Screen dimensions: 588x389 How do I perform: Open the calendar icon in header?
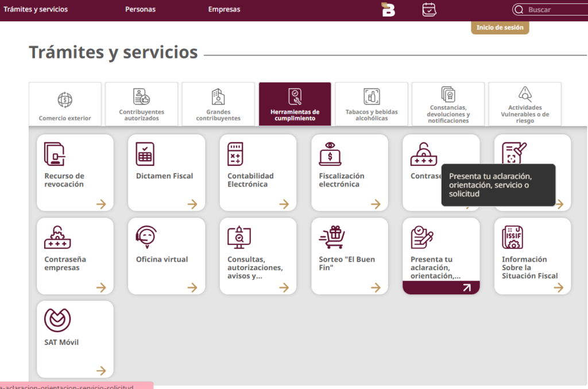point(429,9)
